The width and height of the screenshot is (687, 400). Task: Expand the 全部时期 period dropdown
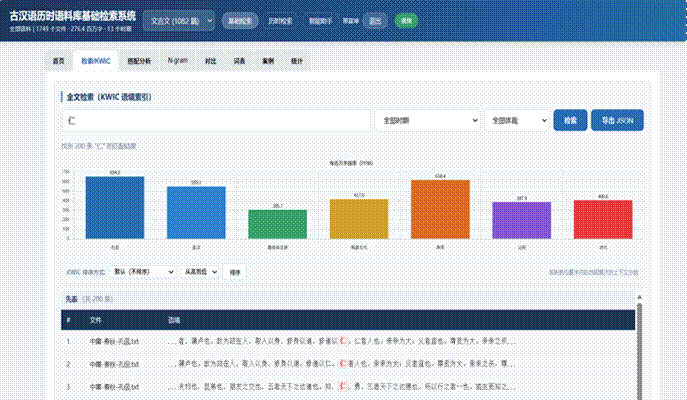point(428,120)
